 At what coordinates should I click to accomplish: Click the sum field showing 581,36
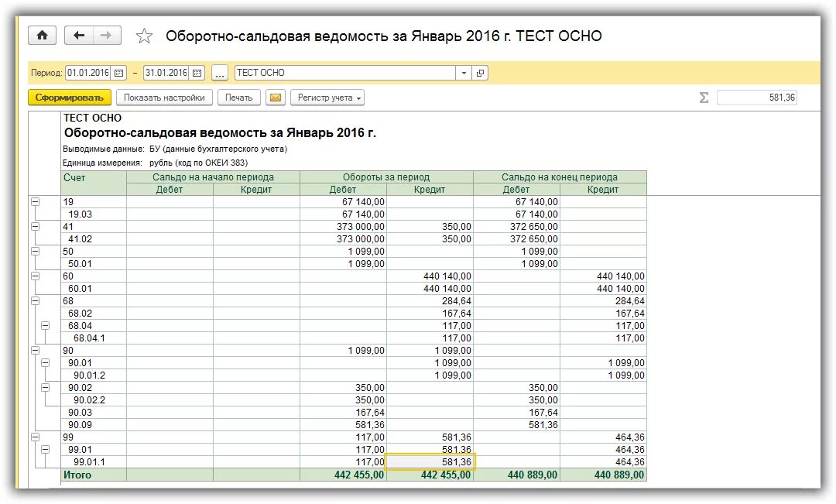point(757,98)
